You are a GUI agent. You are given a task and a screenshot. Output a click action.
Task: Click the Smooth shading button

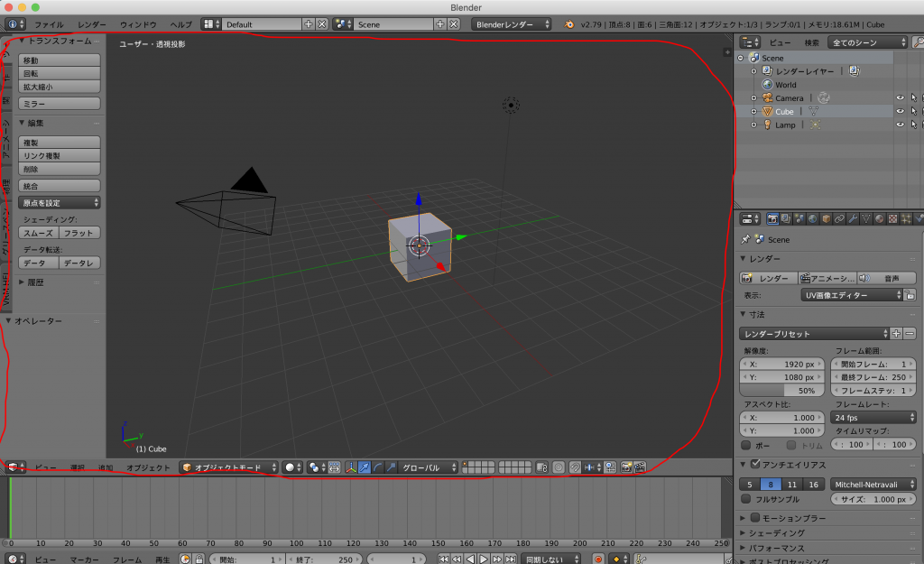(x=38, y=233)
